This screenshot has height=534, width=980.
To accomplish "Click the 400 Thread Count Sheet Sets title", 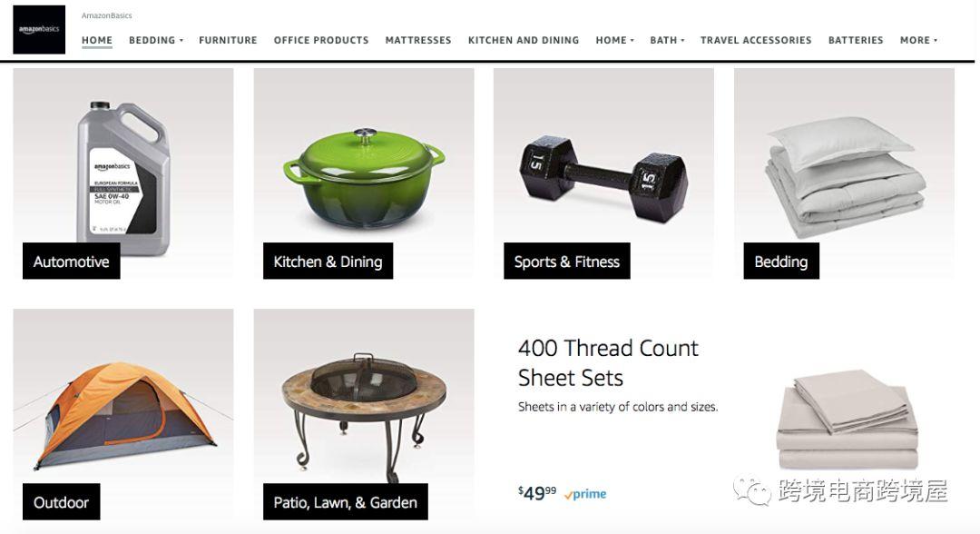I will pos(607,362).
